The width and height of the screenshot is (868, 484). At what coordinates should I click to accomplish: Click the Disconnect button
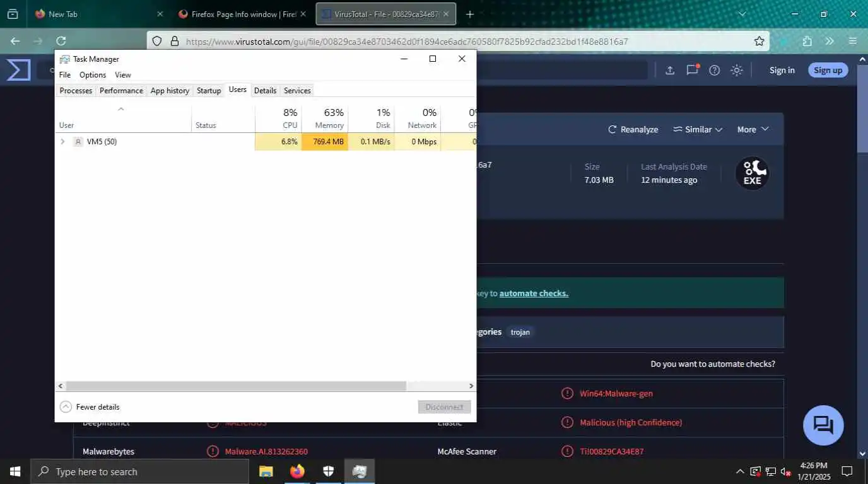point(444,406)
